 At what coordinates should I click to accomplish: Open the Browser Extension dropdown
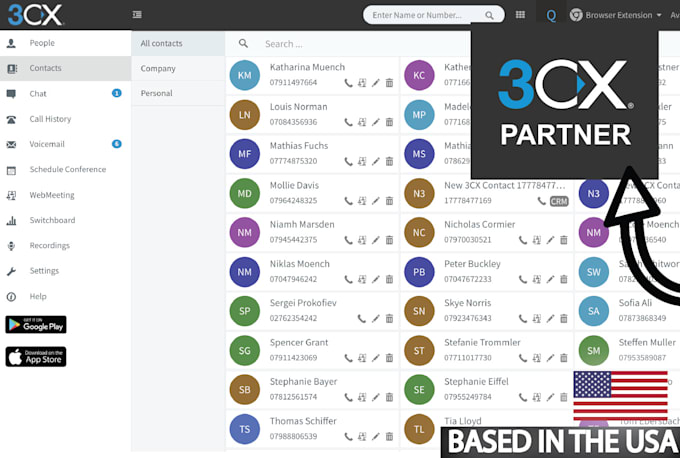616,15
